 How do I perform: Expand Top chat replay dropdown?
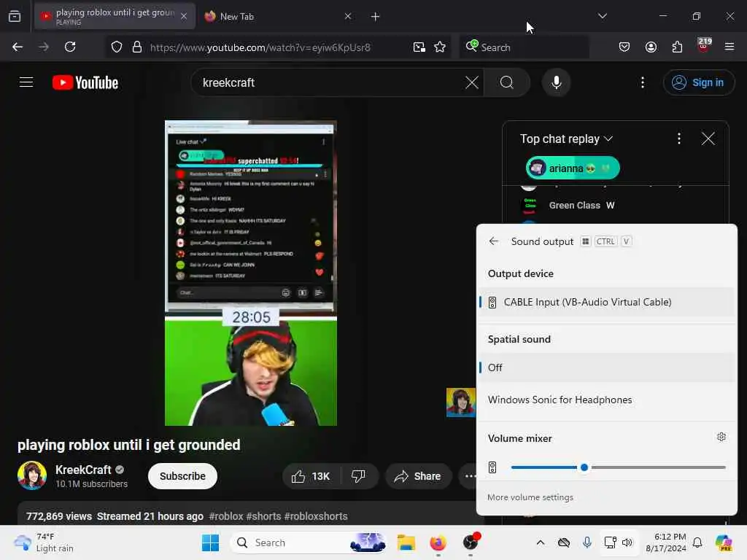pyautogui.click(x=566, y=139)
